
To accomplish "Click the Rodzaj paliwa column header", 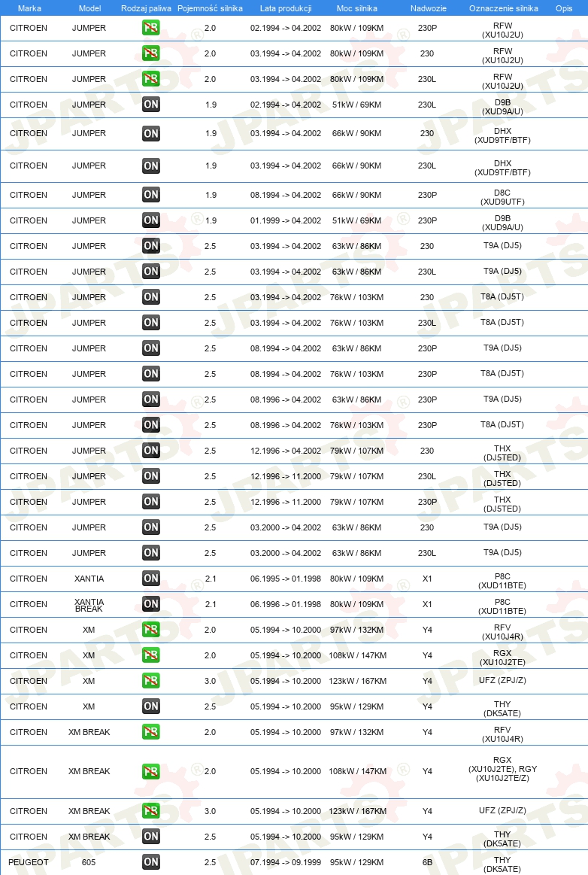I will [146, 8].
